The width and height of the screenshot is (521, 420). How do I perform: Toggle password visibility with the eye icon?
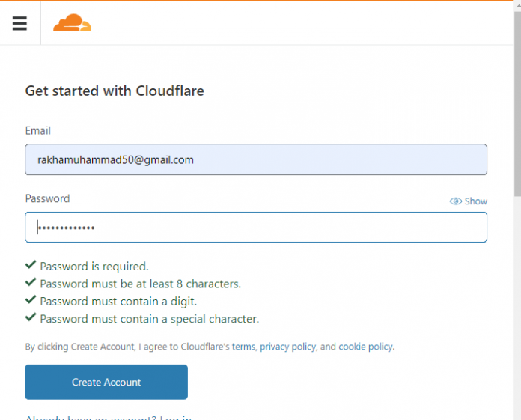[455, 201]
